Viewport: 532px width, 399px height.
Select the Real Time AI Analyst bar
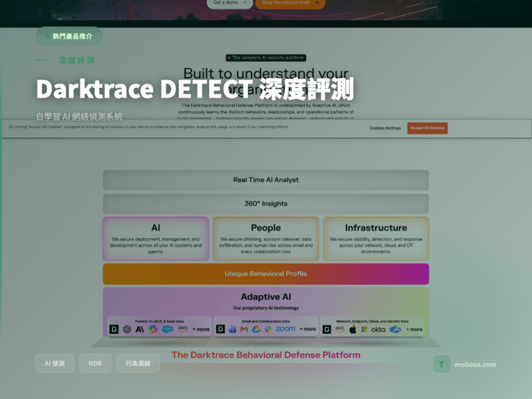266,180
